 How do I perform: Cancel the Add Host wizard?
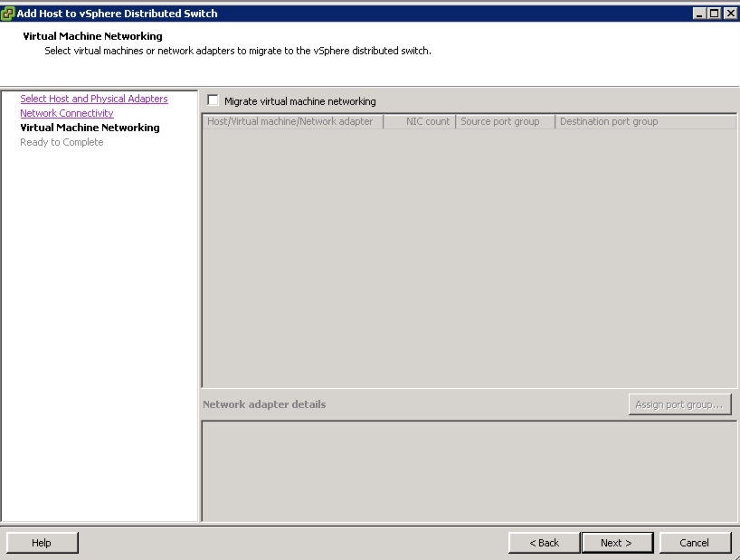click(695, 543)
